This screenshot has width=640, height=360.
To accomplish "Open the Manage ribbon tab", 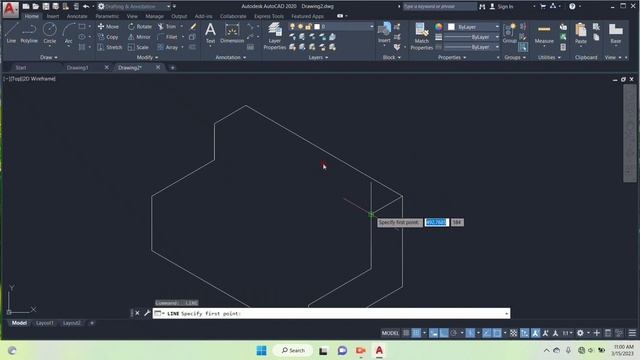I will pyautogui.click(x=154, y=16).
